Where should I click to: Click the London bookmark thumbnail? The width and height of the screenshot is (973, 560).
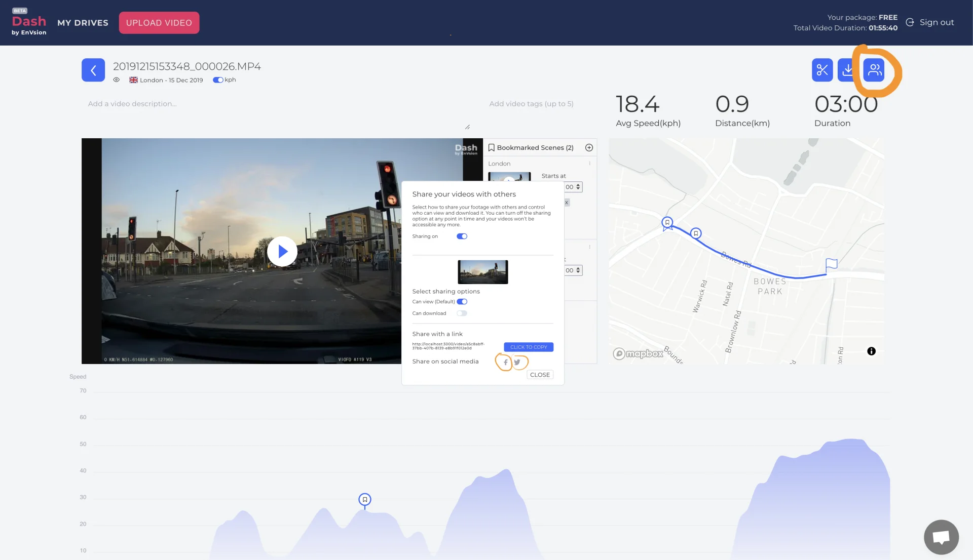click(509, 177)
